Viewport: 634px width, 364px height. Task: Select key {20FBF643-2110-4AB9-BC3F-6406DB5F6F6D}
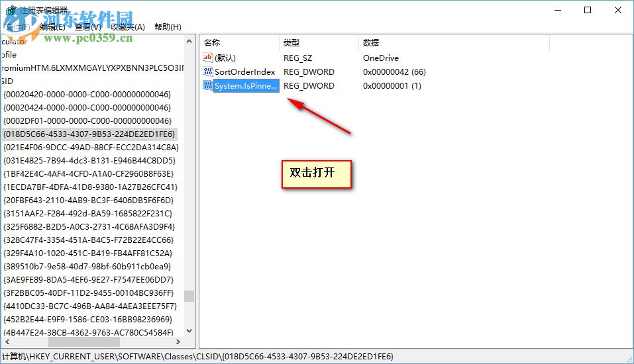click(x=89, y=201)
